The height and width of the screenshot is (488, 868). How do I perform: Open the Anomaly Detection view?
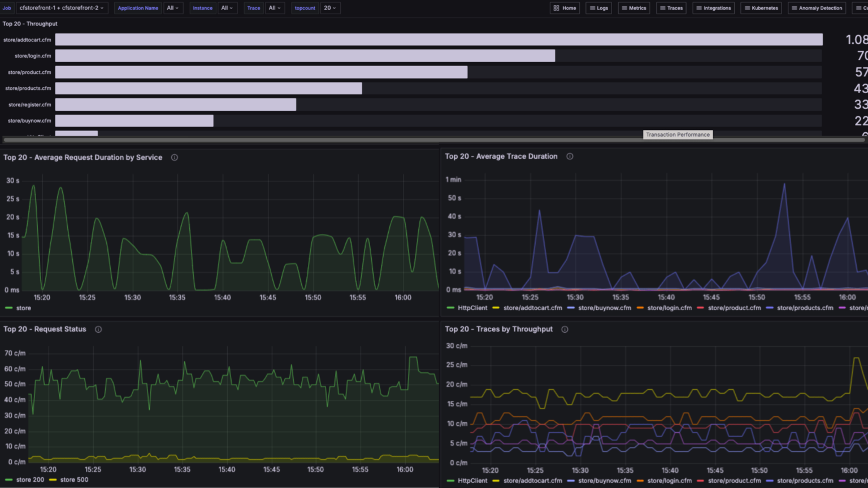(x=817, y=8)
